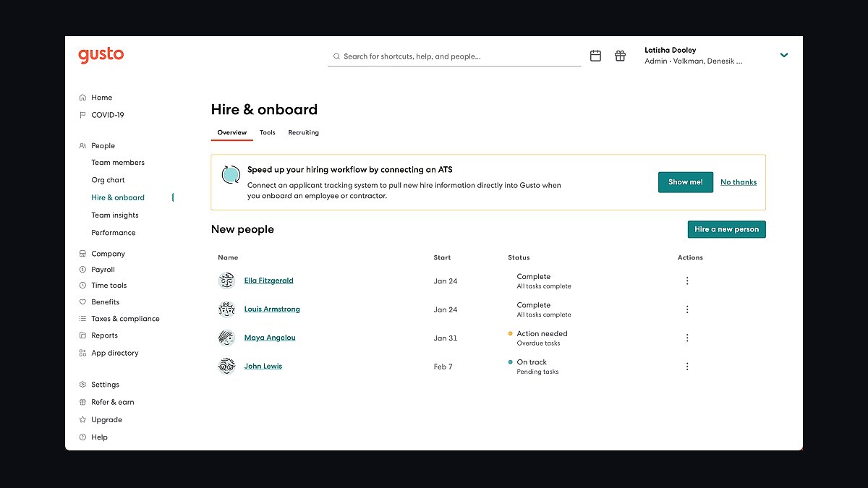
Task: Click the Gusto logo
Action: point(101,56)
